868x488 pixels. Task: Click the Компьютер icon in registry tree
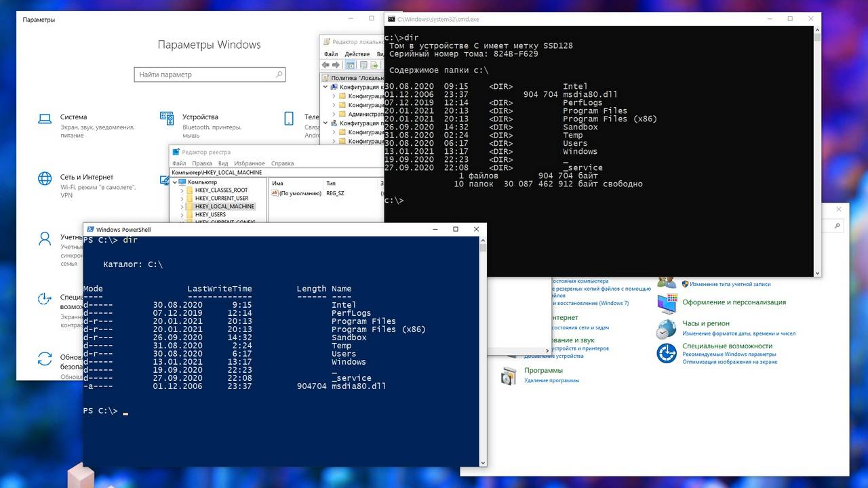pyautogui.click(x=182, y=182)
